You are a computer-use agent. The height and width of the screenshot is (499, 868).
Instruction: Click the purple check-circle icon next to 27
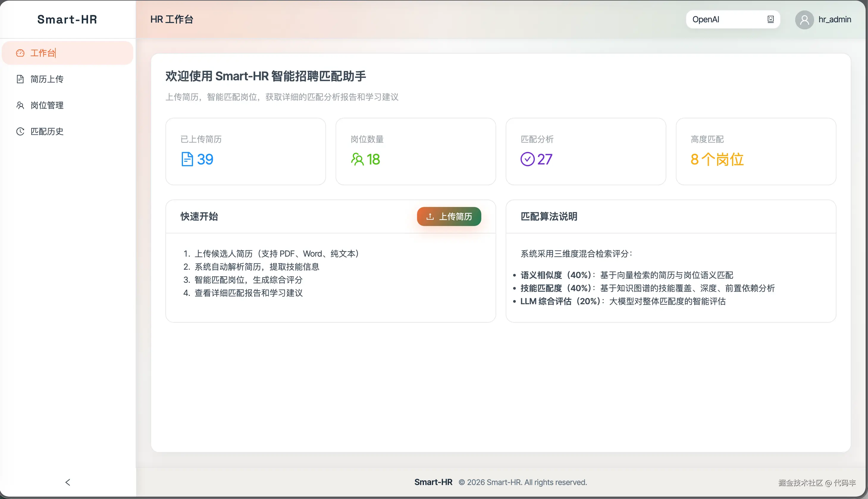[527, 159]
